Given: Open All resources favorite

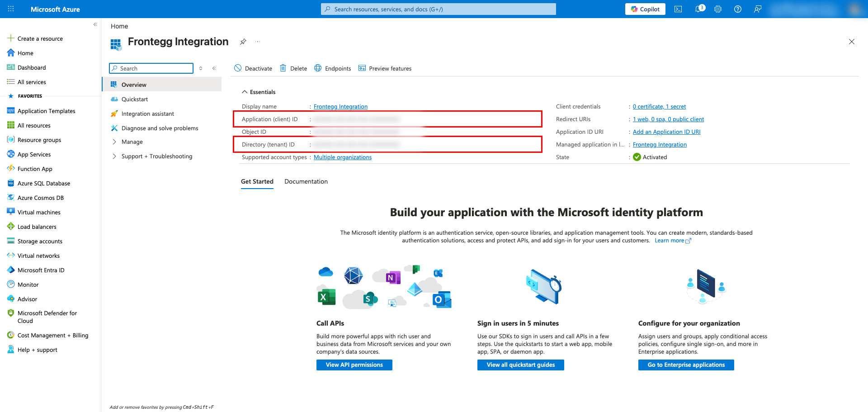Looking at the screenshot, I should point(34,125).
